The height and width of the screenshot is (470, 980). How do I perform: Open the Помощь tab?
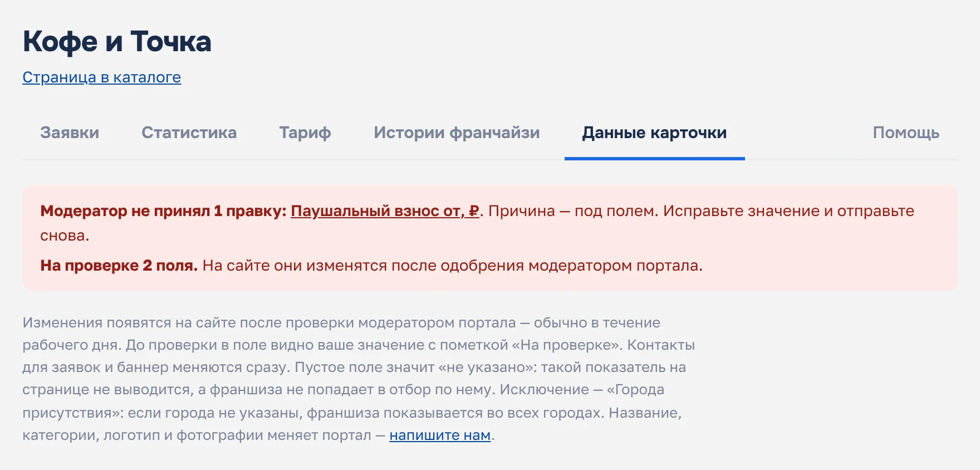click(906, 133)
